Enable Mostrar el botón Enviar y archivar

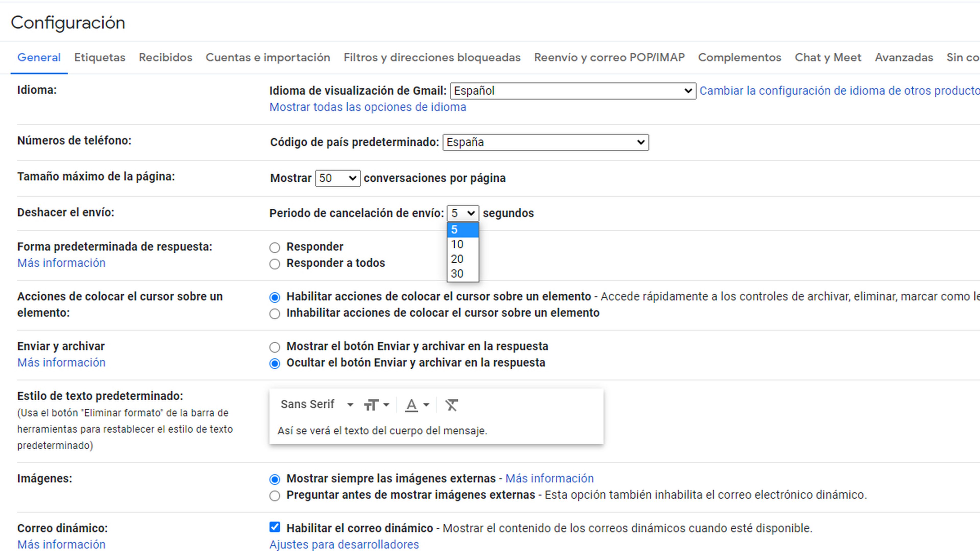pos(275,346)
